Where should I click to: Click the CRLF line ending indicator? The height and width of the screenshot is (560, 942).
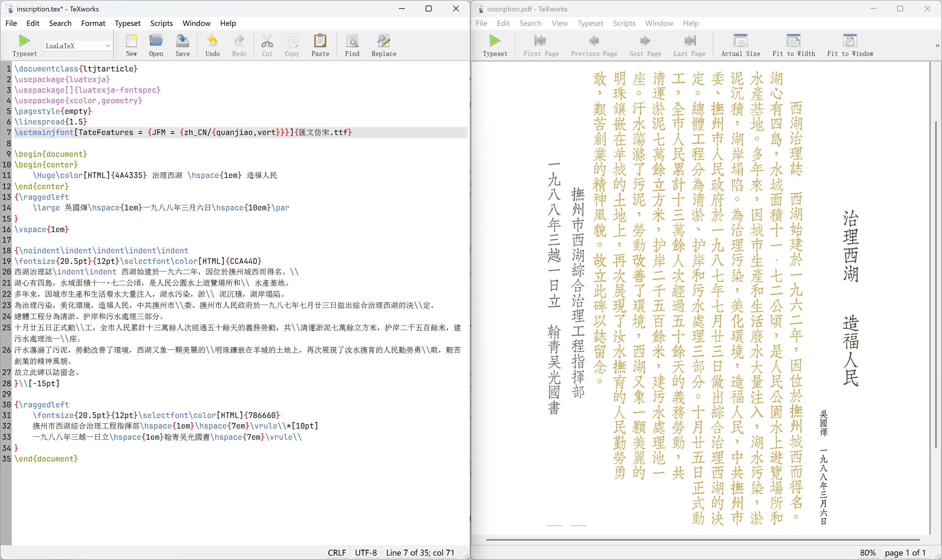click(x=336, y=553)
